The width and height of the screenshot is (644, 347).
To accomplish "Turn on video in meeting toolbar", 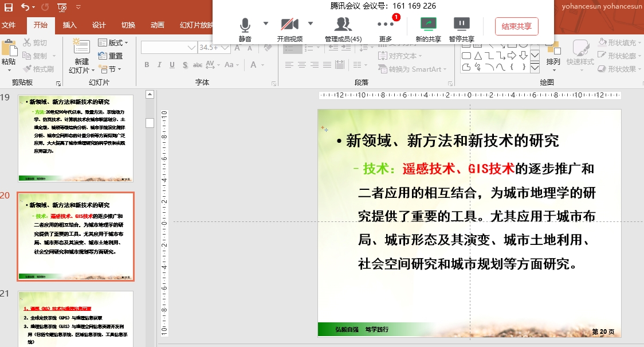I will click(289, 25).
